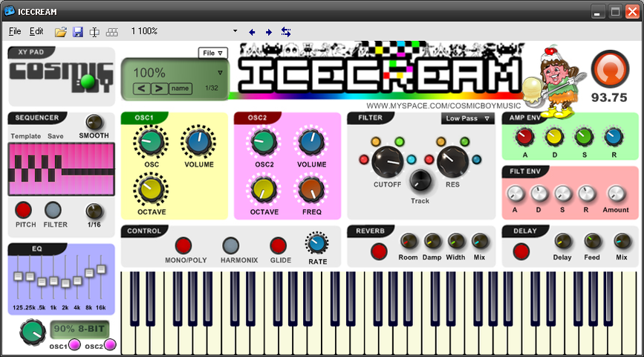Click the yellow Amp Env D knob
The width and height of the screenshot is (644, 357).
[554, 138]
